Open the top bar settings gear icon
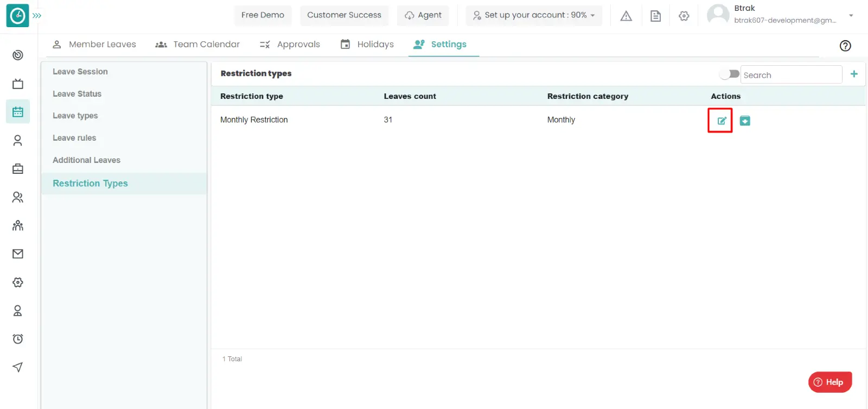Screen dimensions: 868x409 [684, 16]
